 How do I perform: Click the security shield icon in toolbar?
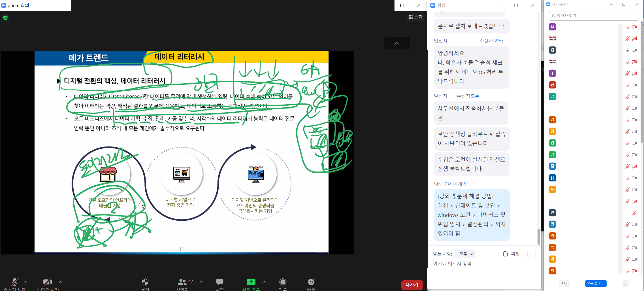tap(145, 282)
